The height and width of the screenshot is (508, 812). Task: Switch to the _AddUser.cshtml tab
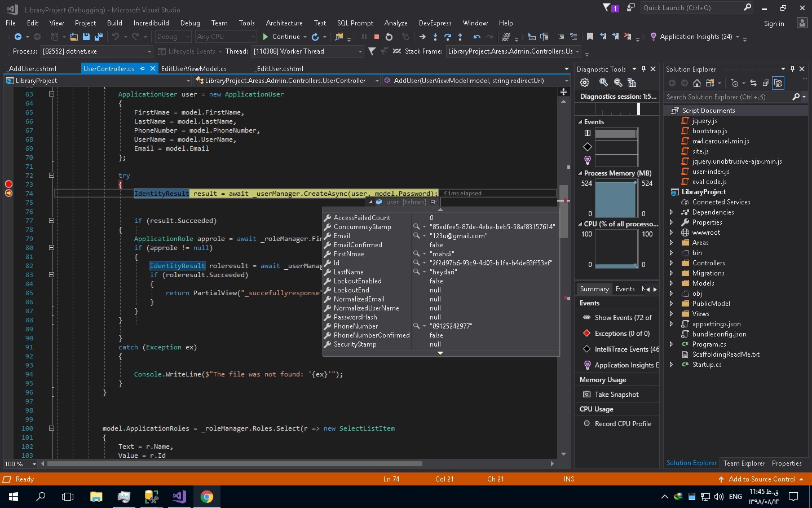click(x=33, y=69)
